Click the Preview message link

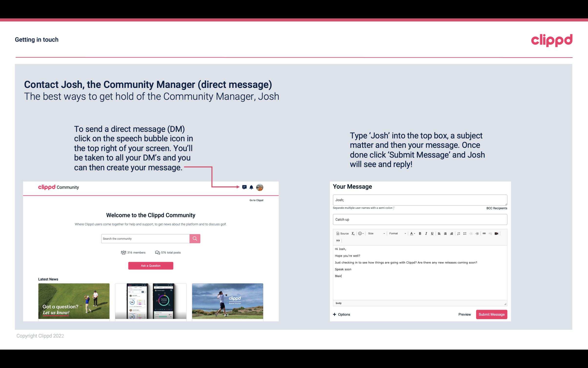coord(464,315)
